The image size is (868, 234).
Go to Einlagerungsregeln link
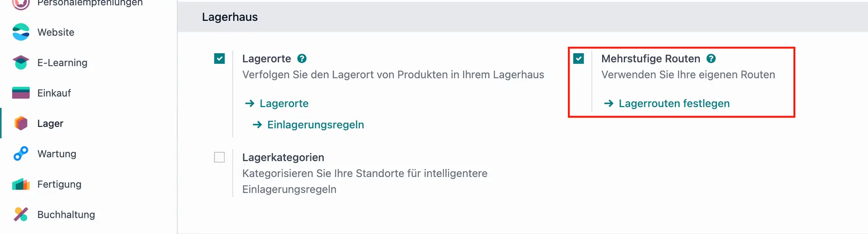[x=315, y=125]
